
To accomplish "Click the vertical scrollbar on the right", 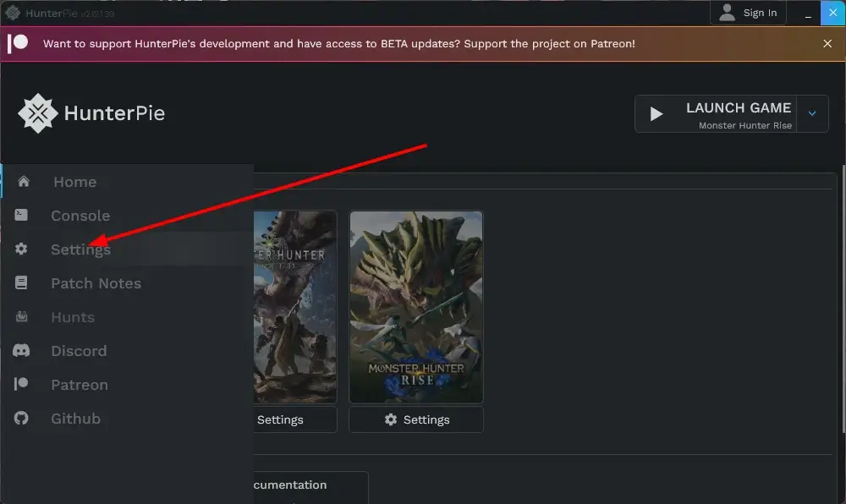I will [843, 299].
